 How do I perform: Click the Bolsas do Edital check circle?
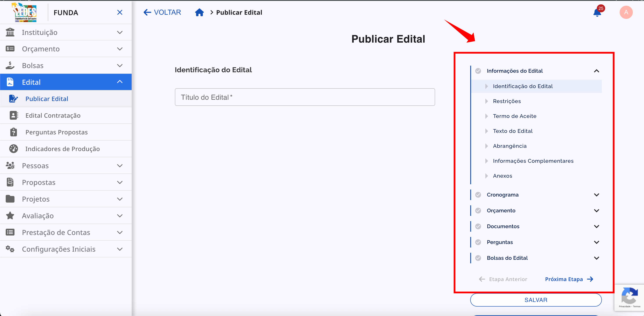(478, 258)
